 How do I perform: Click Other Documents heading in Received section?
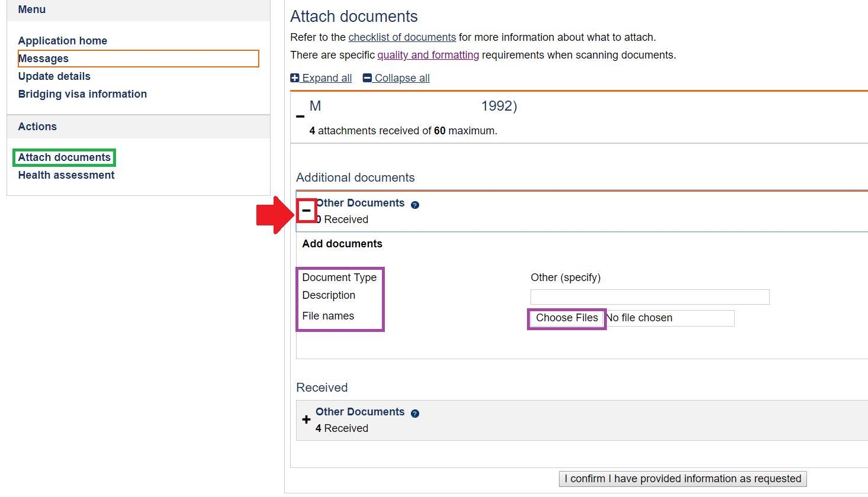click(360, 412)
